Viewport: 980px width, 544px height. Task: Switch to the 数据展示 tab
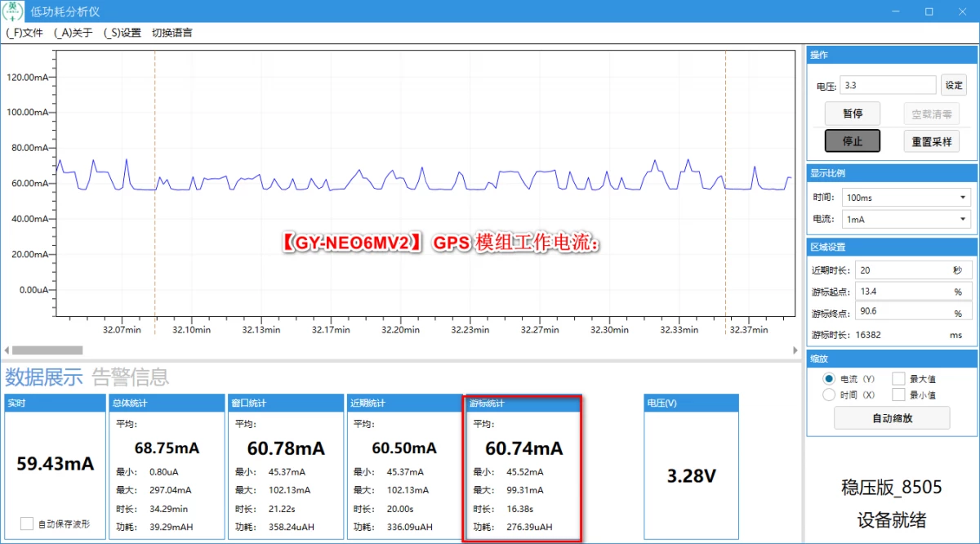(44, 377)
